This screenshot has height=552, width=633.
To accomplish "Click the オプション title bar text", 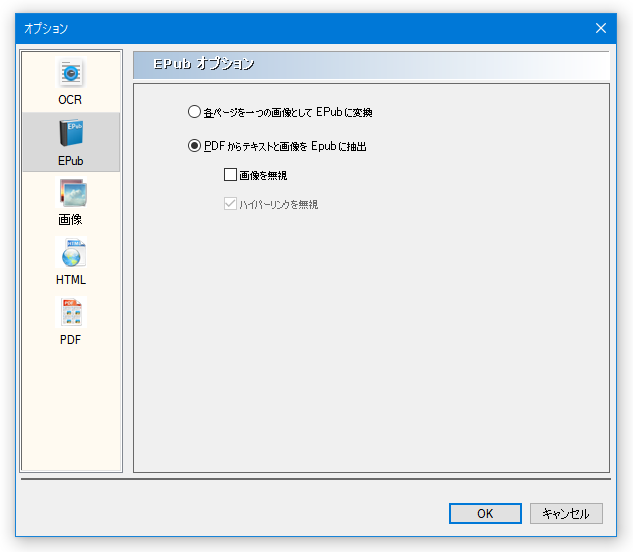I will 46,28.
